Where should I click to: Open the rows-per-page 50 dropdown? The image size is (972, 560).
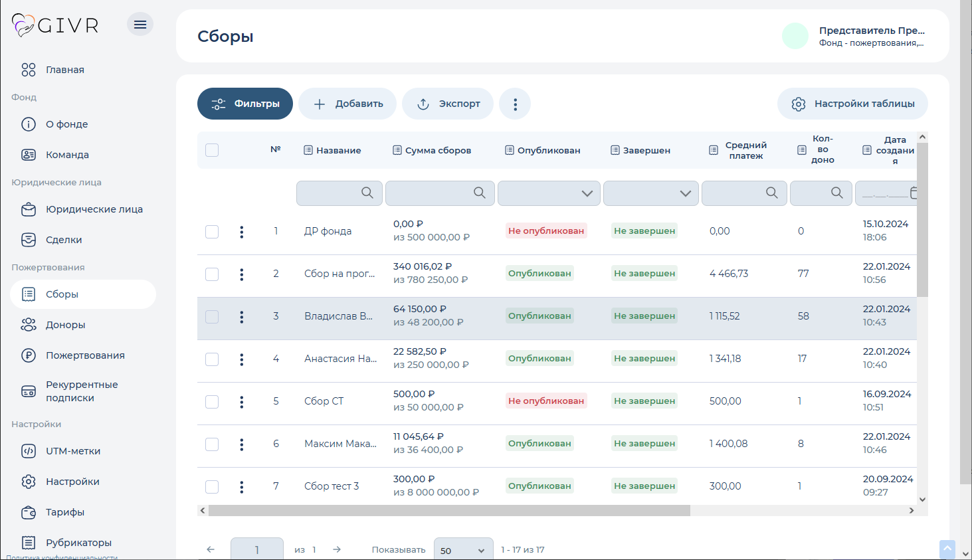(463, 550)
